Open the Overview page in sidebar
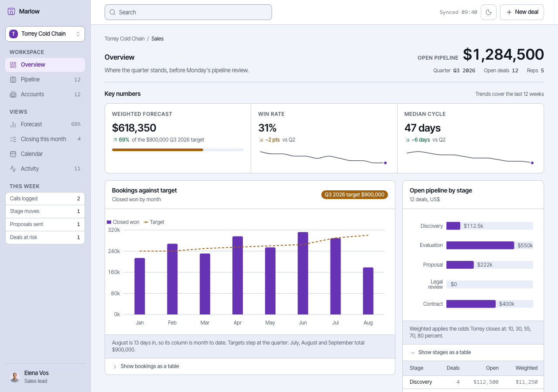Screen dimensions: 558x392 (45, 65)
